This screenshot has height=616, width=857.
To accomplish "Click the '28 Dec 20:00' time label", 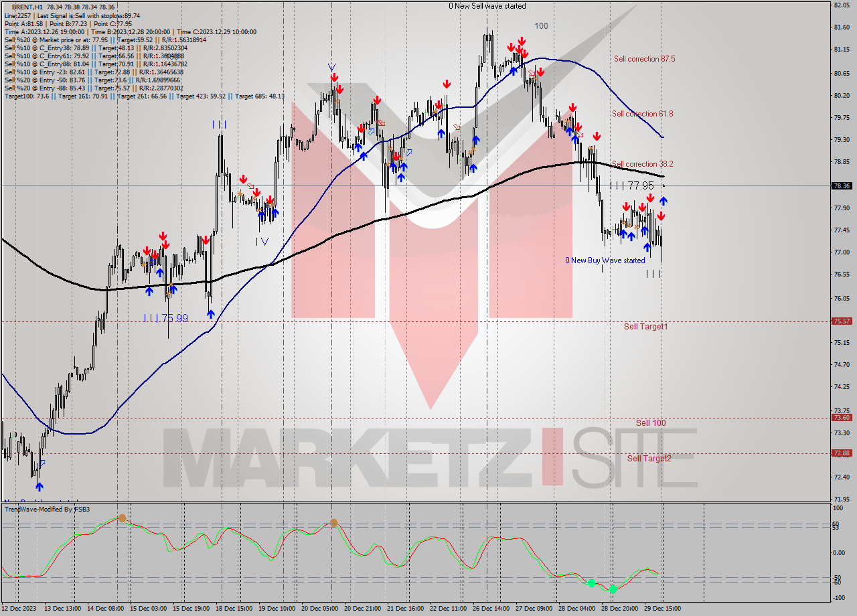I will pos(620,609).
